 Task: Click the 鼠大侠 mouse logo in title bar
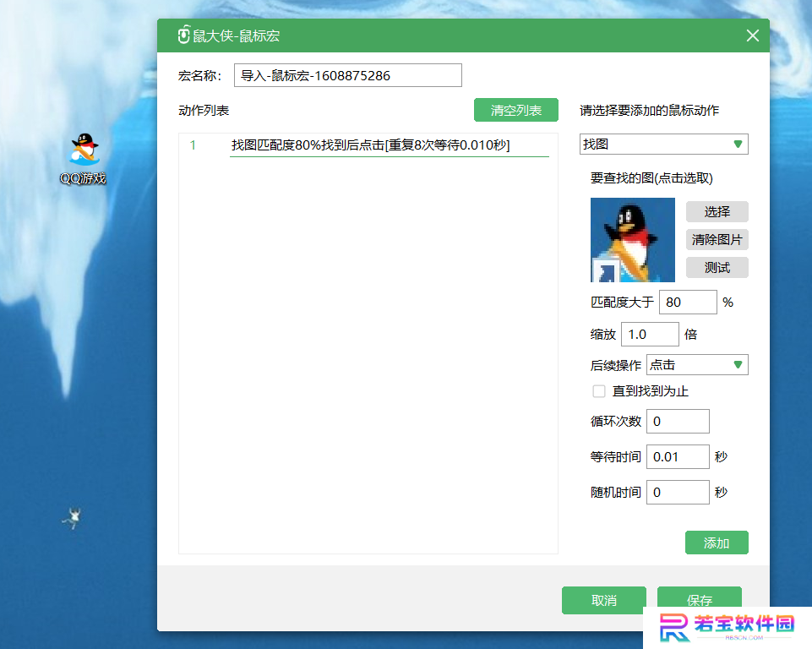[x=184, y=35]
